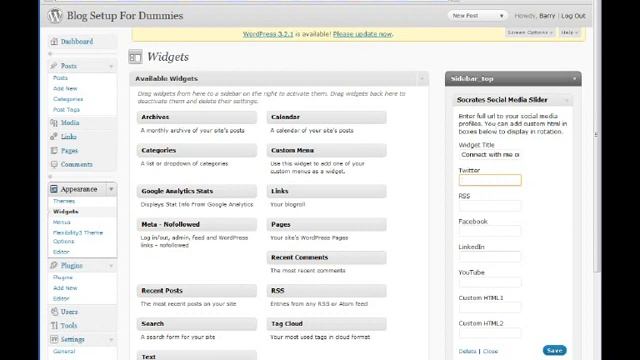The image size is (640, 360).
Task: Click the Settings icon in sidebar
Action: [54, 340]
